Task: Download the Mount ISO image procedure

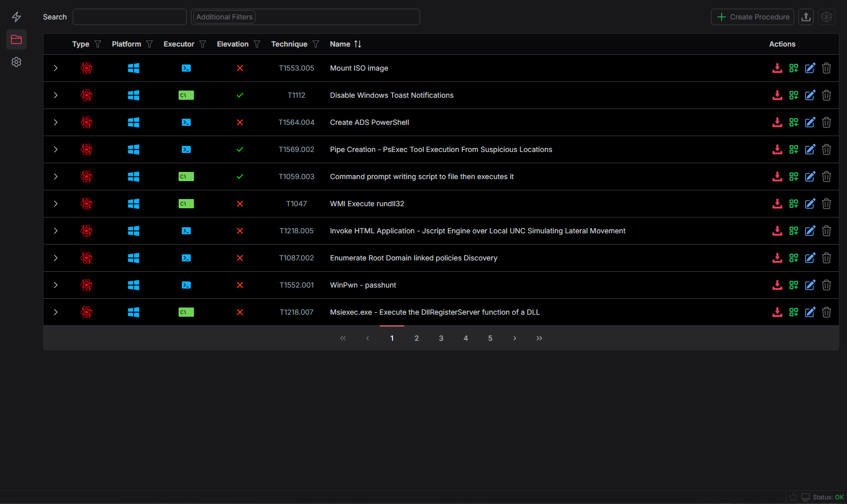Action: [777, 68]
